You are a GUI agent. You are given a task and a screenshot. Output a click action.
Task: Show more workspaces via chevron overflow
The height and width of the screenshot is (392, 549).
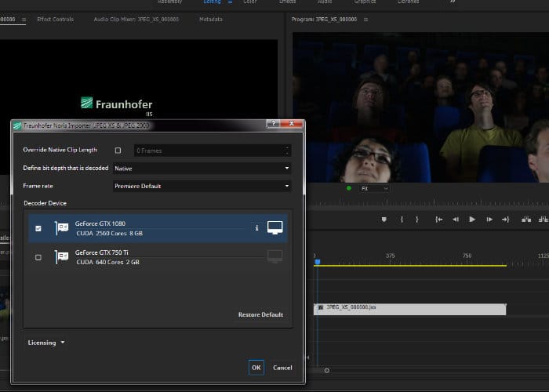(x=453, y=2)
